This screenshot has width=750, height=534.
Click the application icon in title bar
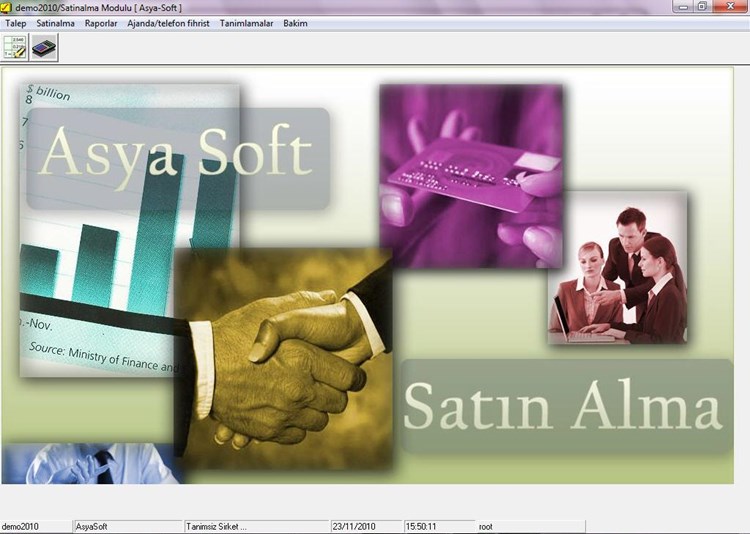point(6,7)
